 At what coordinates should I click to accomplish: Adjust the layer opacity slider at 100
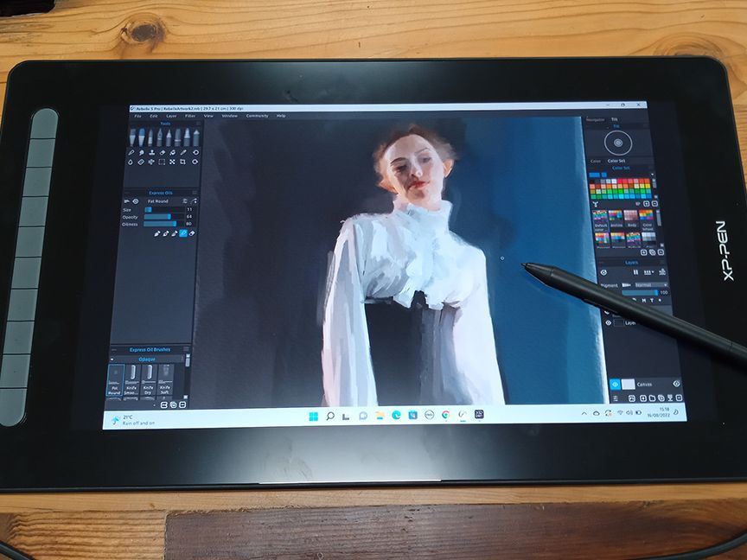(639, 292)
